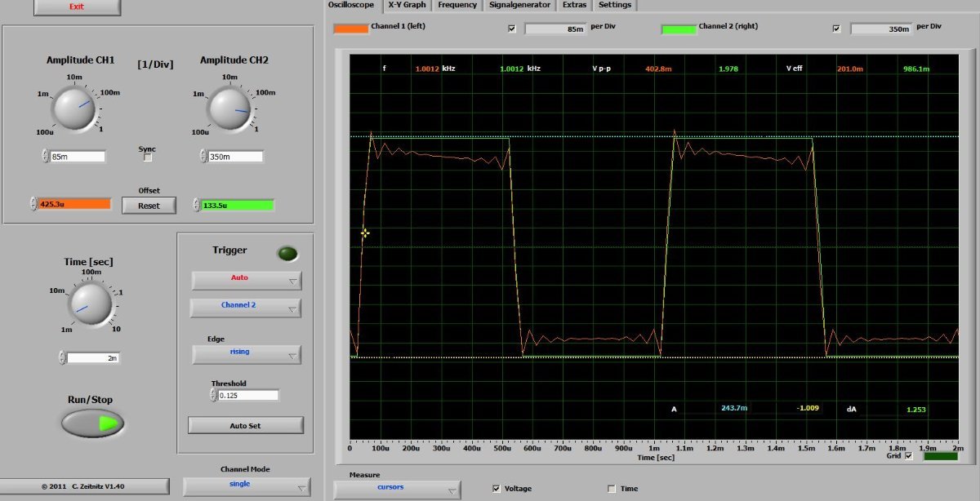Click the Amplitude CH1 rotary knob

[74, 109]
